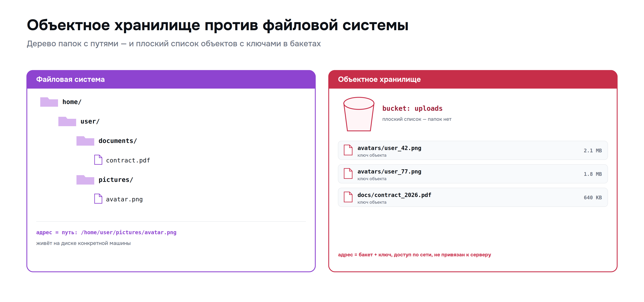Click the home/ folder icon
This screenshot has height=302, width=644.
[49, 102]
